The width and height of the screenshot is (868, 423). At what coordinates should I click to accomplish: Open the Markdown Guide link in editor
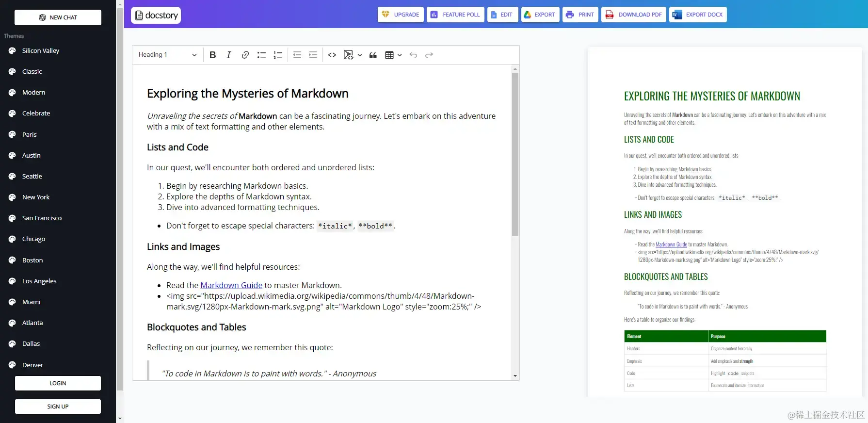(231, 285)
